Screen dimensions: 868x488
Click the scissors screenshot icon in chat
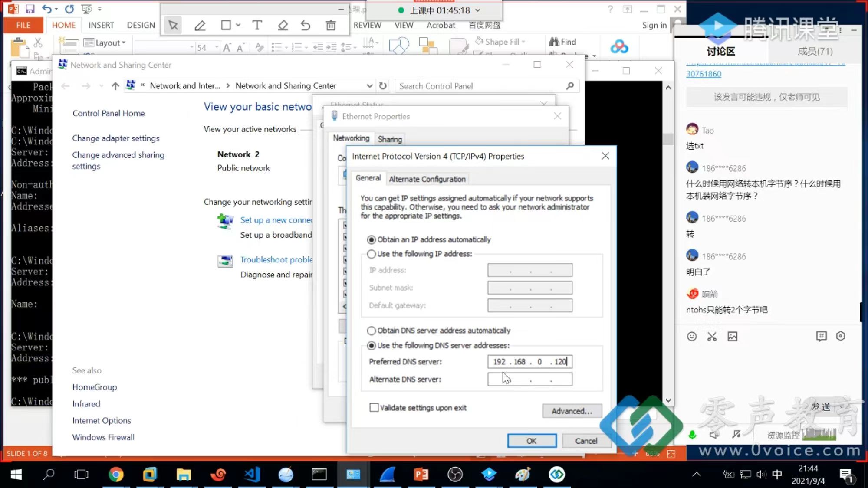[712, 337]
